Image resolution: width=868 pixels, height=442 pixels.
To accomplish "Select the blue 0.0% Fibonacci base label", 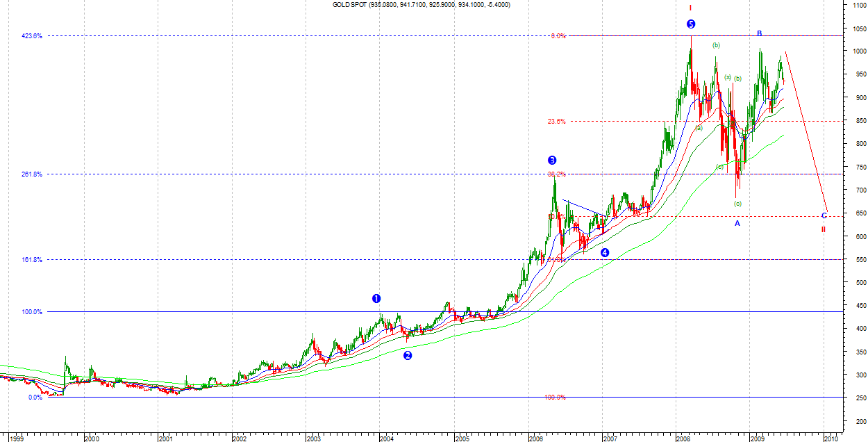I will coord(35,398).
